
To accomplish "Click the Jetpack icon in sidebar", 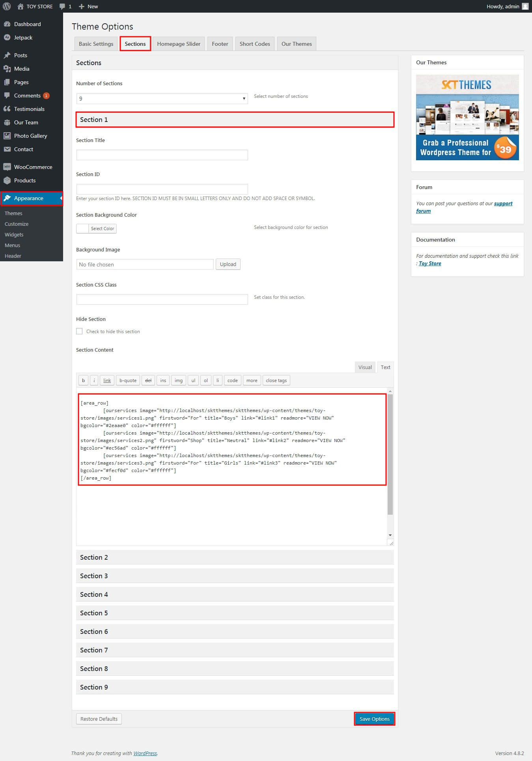I will 7,37.
